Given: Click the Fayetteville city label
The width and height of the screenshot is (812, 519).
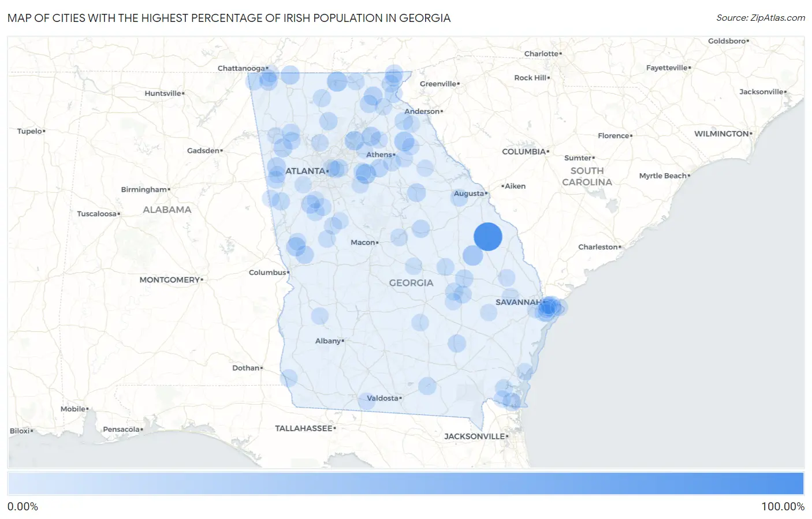Looking at the screenshot, I should click(x=667, y=68).
